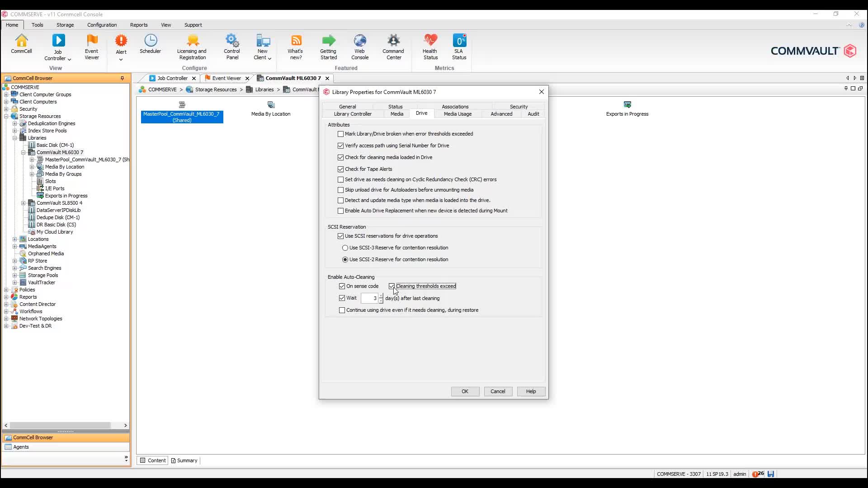Uncheck Verify access path using Serial Number
Viewport: 868px width, 488px height.
pyautogui.click(x=340, y=145)
